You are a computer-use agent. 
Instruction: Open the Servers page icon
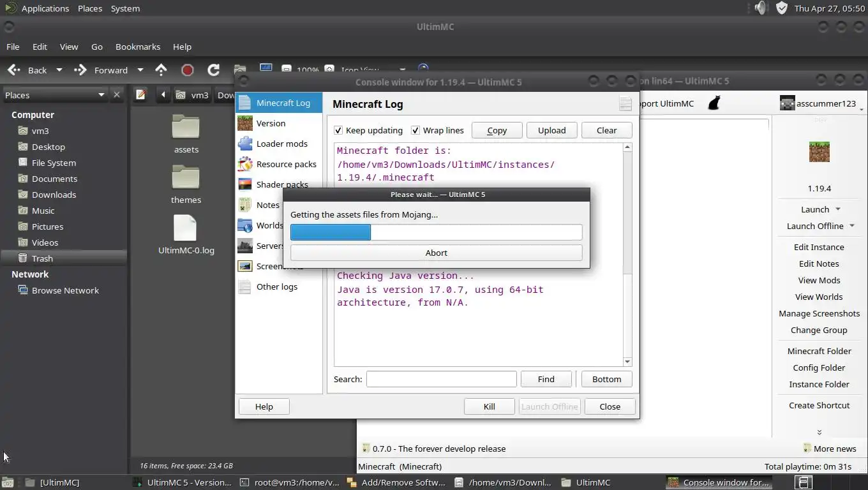click(x=245, y=246)
